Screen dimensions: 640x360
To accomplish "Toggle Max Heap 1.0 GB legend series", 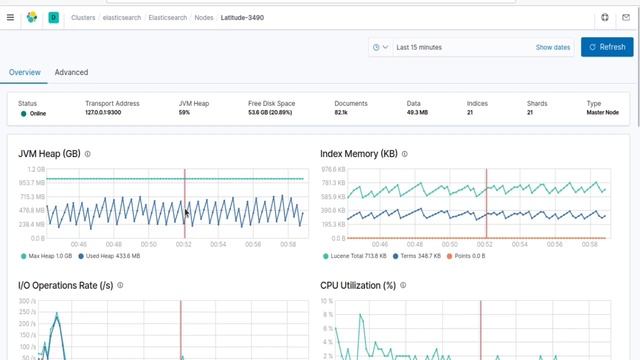I will coord(46,256).
